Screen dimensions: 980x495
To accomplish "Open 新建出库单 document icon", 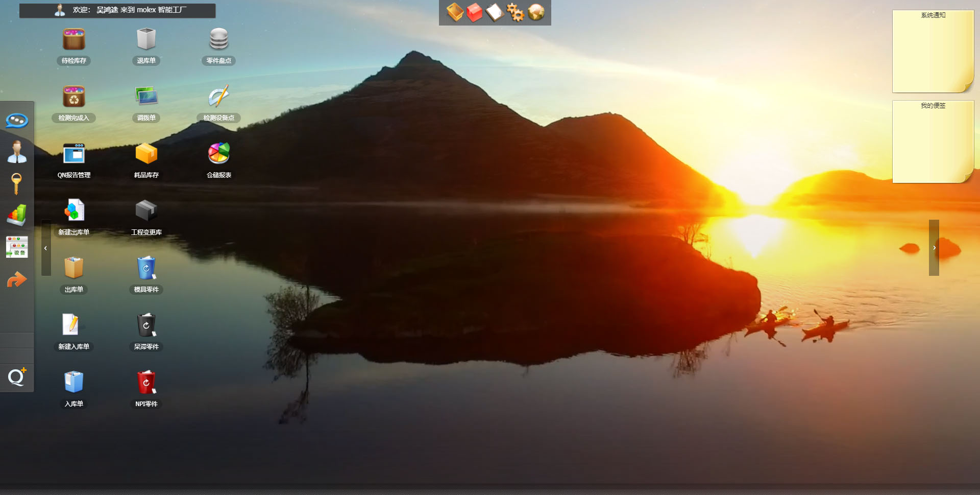I will pos(74,211).
